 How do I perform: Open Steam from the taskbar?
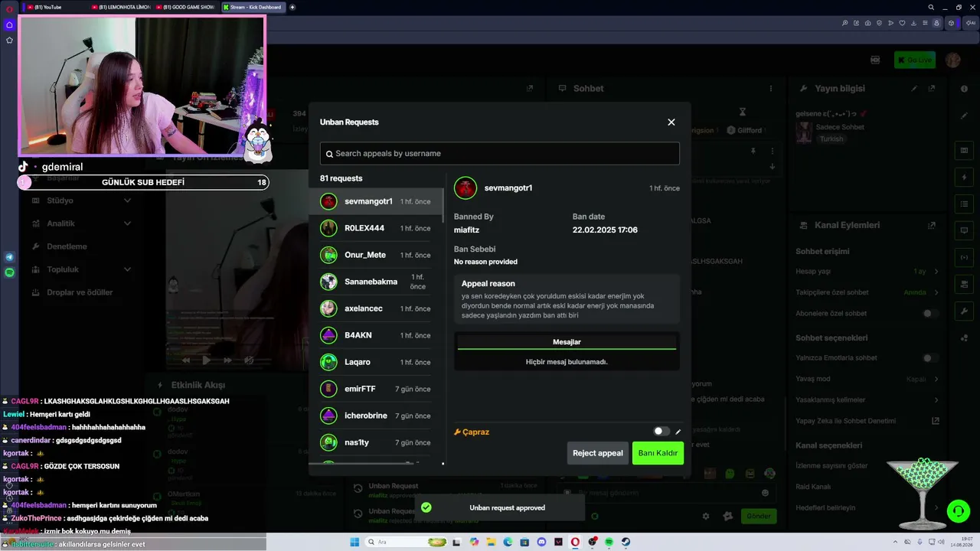pos(626,543)
